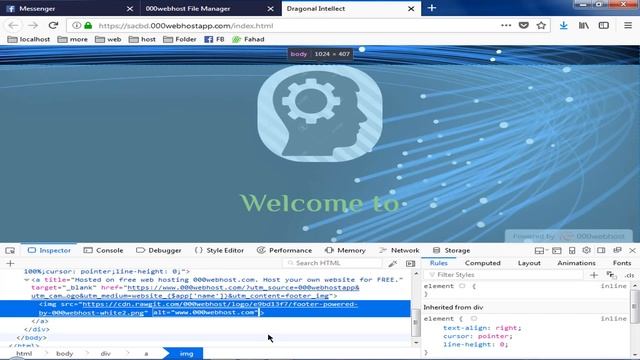Collapse the anchor element node

coord(27,280)
